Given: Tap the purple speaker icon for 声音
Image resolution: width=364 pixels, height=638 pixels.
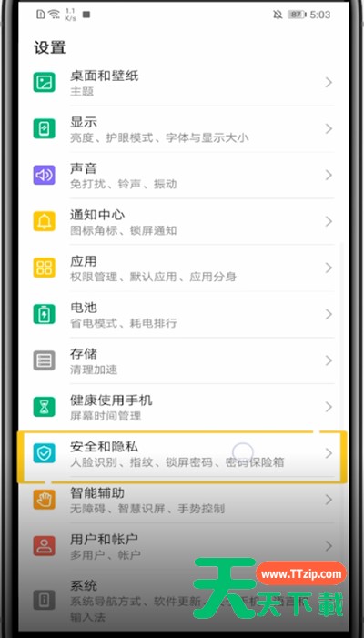Looking at the screenshot, I should (x=44, y=176).
